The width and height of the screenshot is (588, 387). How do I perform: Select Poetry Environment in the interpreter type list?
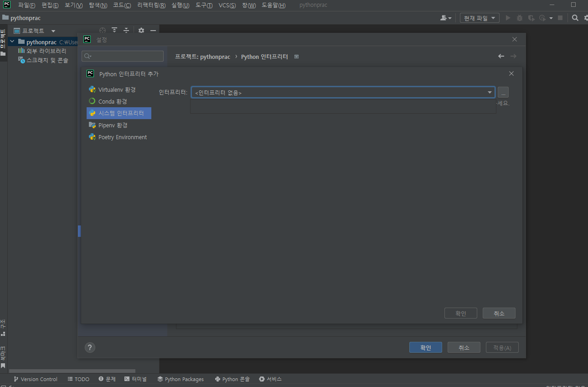pyautogui.click(x=119, y=137)
